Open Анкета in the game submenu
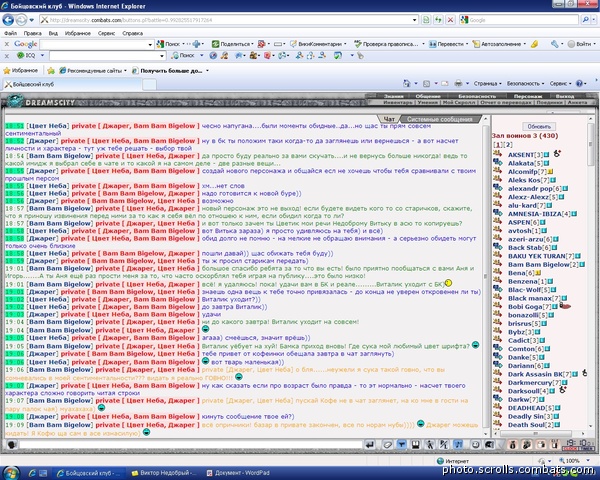The height and width of the screenshot is (480, 600). coord(577,102)
